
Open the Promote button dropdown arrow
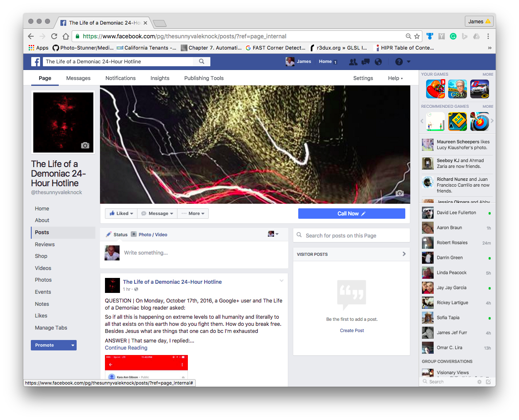point(73,345)
